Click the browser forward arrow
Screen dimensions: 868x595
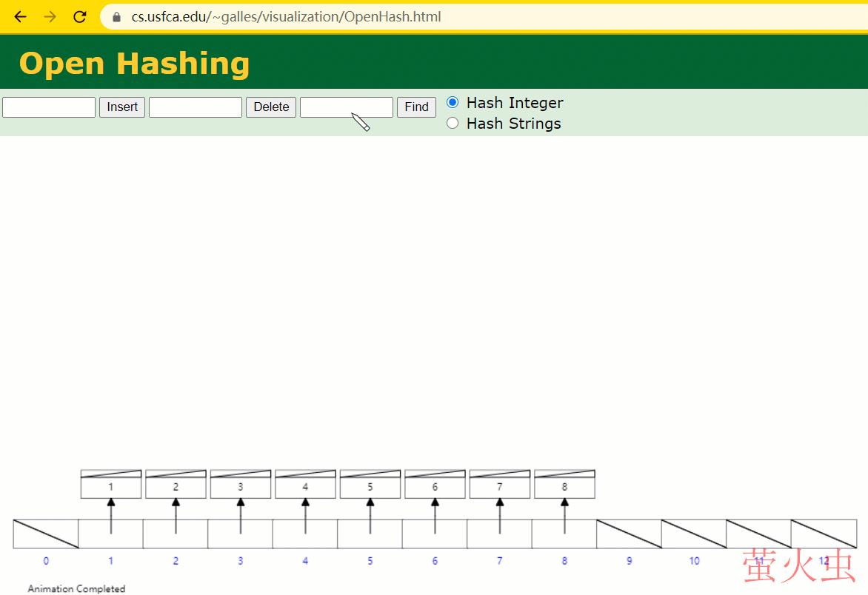pos(50,16)
